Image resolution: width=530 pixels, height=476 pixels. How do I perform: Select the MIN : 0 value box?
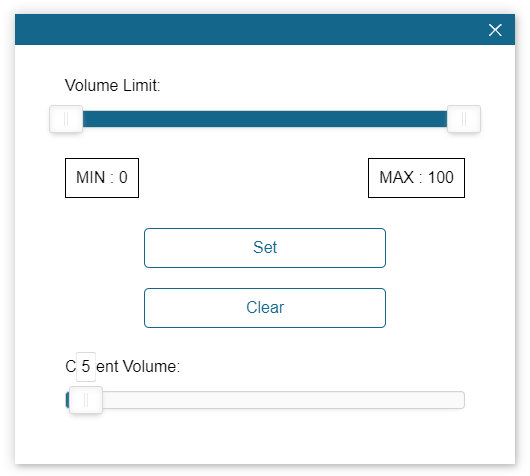coord(102,177)
